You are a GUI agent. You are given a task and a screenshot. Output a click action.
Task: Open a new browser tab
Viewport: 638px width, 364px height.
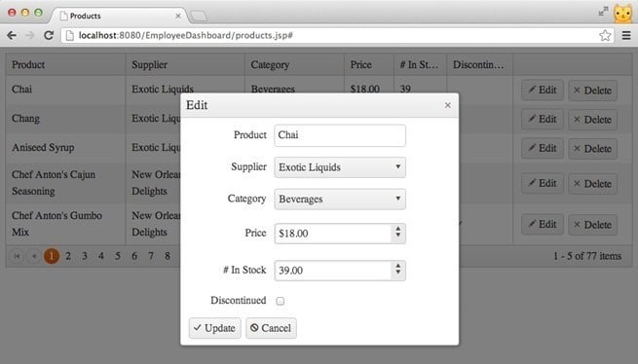pos(199,16)
